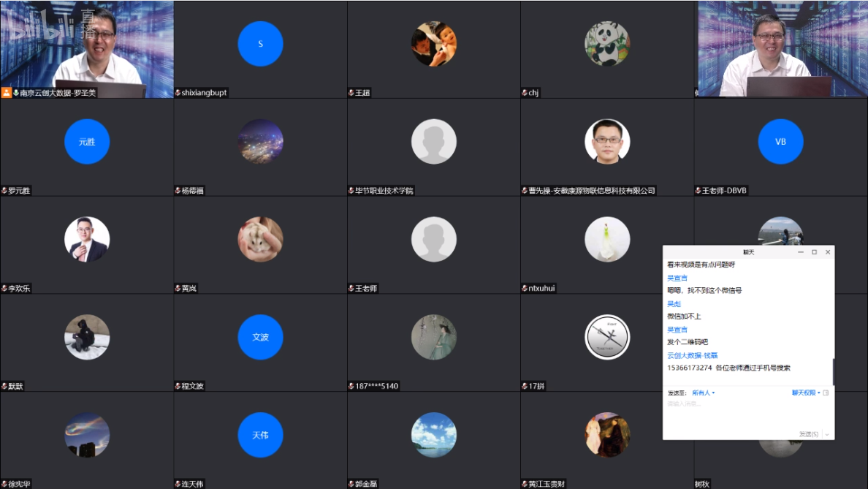The width and height of the screenshot is (868, 489).
Task: Open the arrow dropdown beside 发送(S)
Action: [x=827, y=434]
